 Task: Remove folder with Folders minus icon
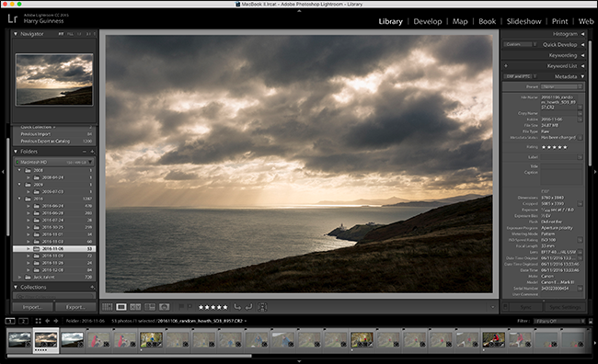85,152
